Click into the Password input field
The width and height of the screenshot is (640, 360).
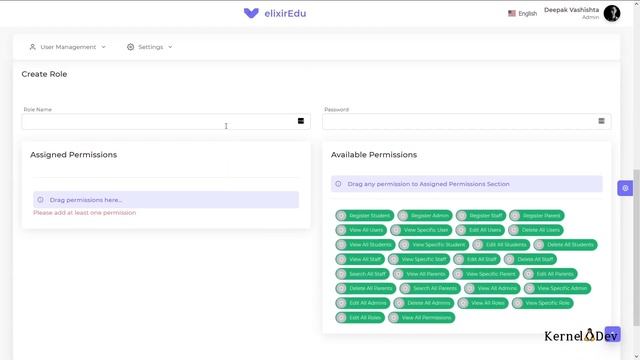pyautogui.click(x=467, y=122)
